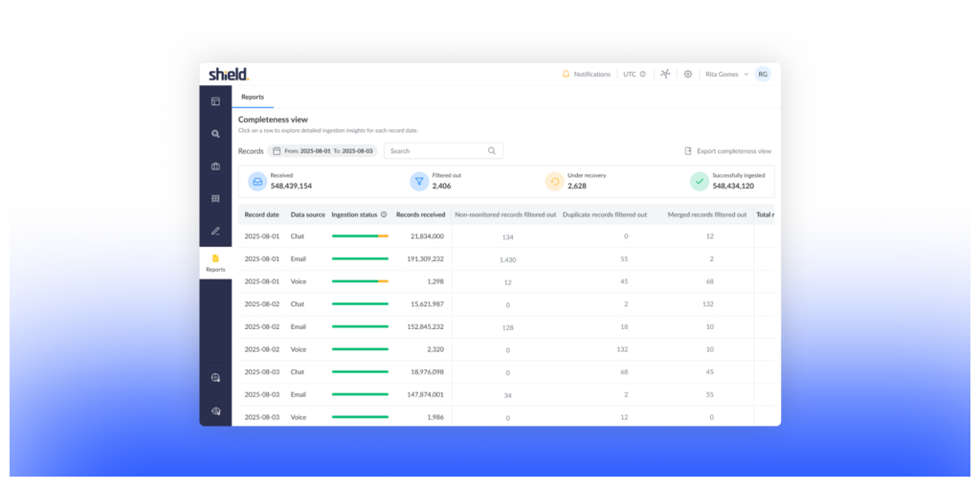This screenshot has height=490, width=980.
Task: Click Merged records filtered out header
Action: pos(707,215)
